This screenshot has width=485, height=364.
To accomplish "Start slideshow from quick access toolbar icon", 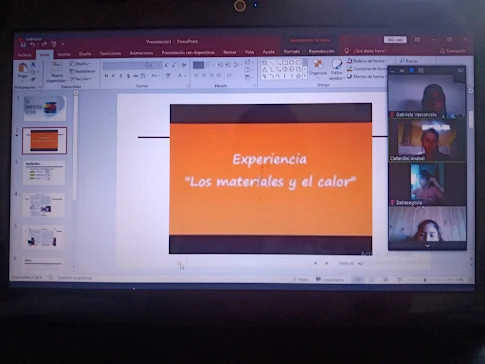I will [x=54, y=44].
